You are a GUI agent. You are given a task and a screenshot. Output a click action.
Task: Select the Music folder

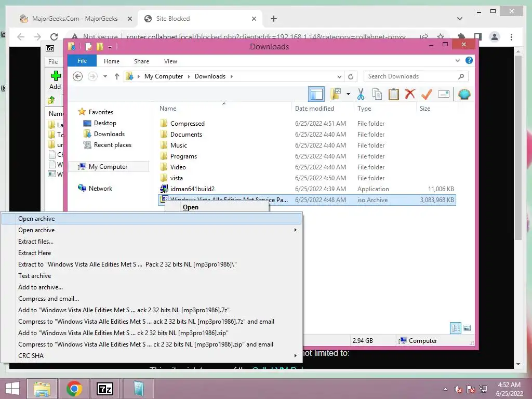179,145
